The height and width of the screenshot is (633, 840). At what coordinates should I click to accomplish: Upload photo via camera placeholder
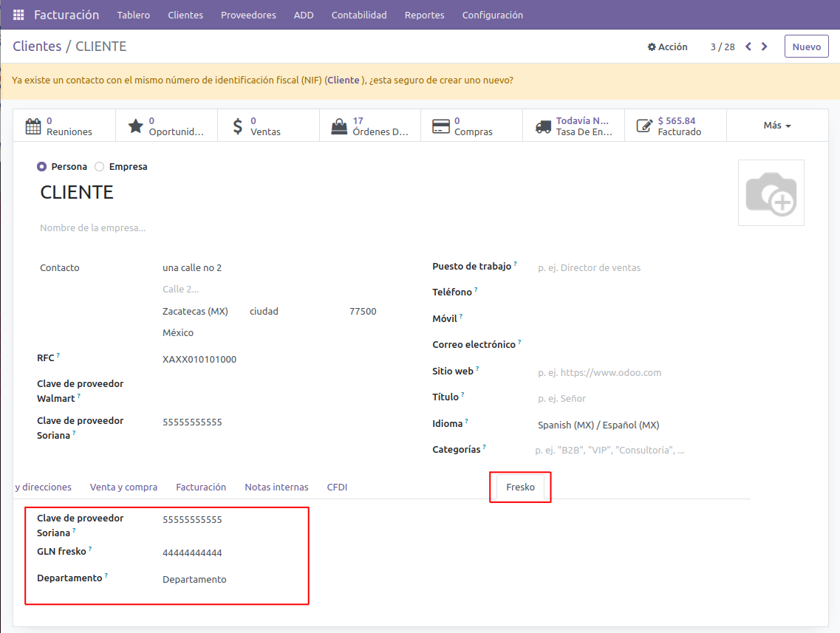(x=771, y=193)
